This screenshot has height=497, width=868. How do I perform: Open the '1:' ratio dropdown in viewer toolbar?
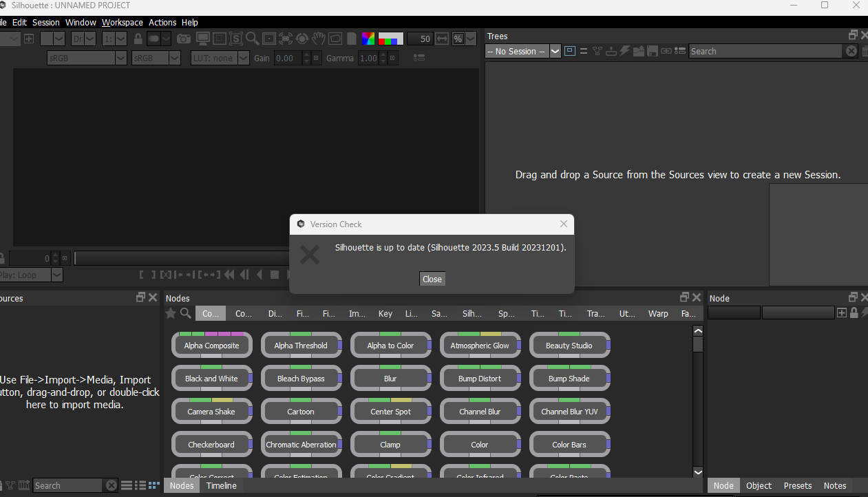pos(114,39)
